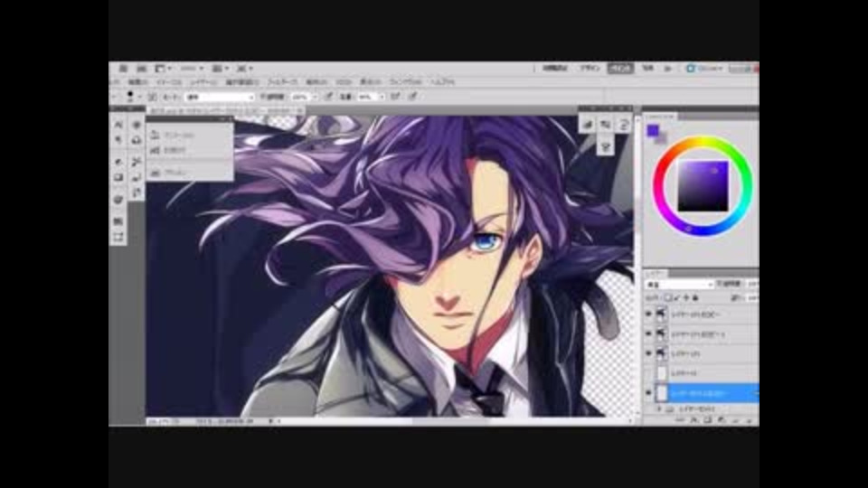This screenshot has width=868, height=488.
Task: Click the top-right icon in small floating panel
Action: point(623,125)
